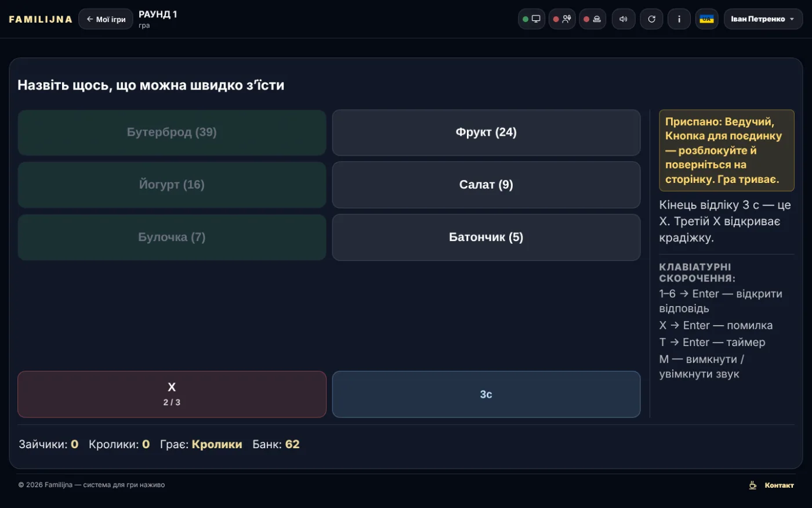The width and height of the screenshot is (812, 508).
Task: Open the Іван Петренко user dropdown
Action: [763, 19]
